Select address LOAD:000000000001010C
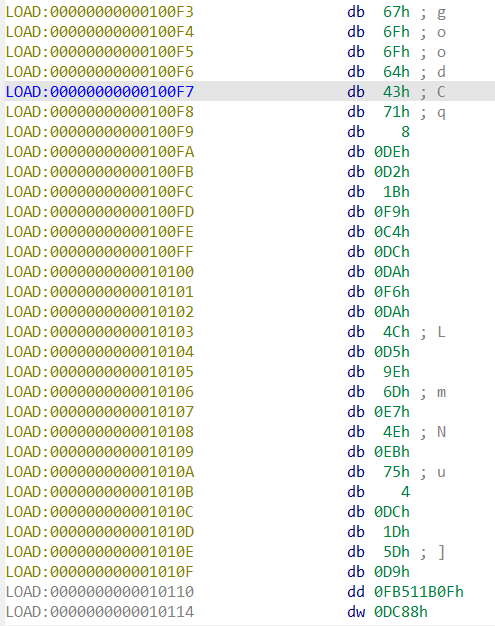 pos(100,511)
